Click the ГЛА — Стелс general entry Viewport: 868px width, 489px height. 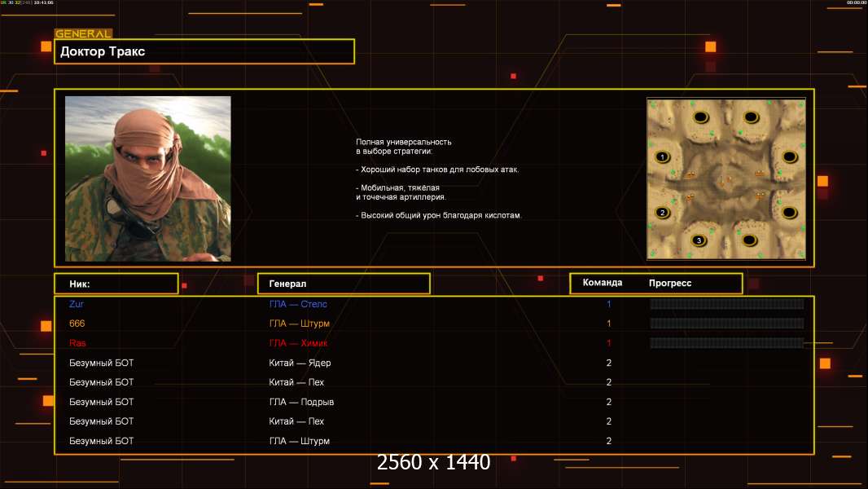click(298, 304)
